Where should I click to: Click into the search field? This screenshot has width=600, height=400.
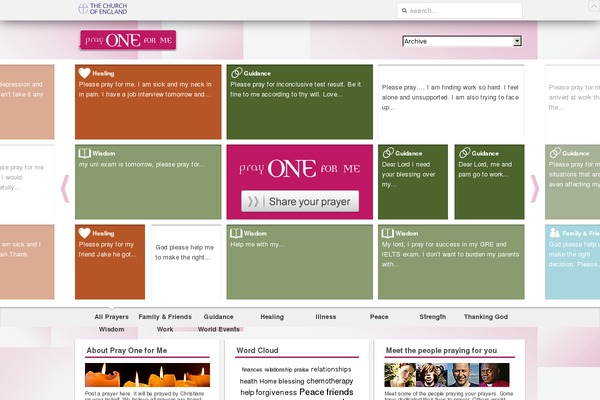click(459, 11)
